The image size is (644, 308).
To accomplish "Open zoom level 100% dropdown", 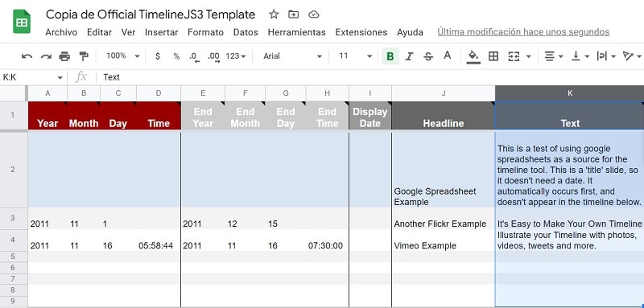I will coord(123,55).
